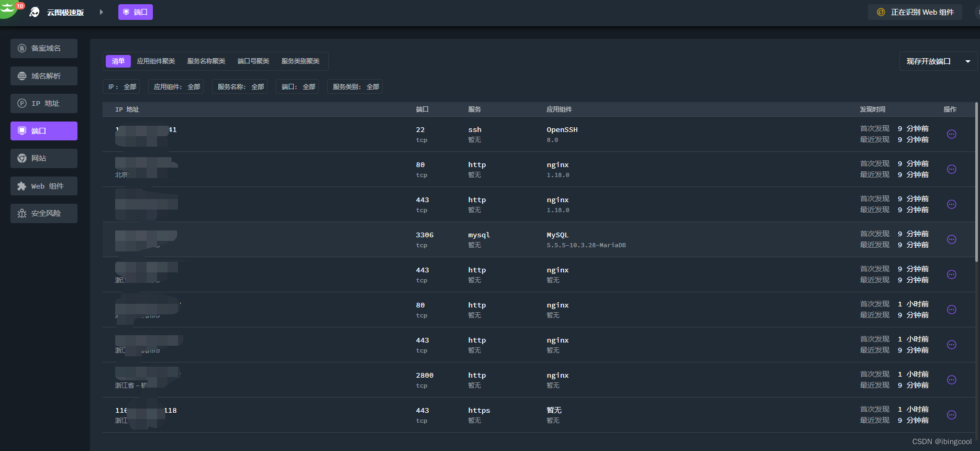Open the Web 组件 sidebar section
Viewport: 980px width, 451px height.
click(x=44, y=186)
